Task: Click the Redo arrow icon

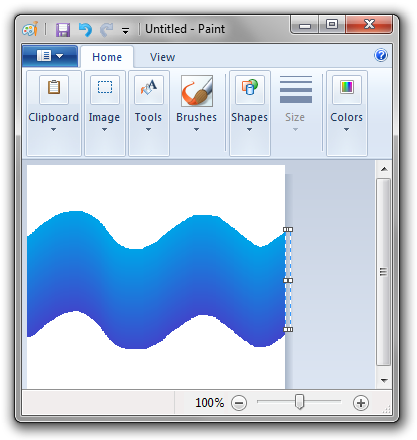Action: point(107,30)
